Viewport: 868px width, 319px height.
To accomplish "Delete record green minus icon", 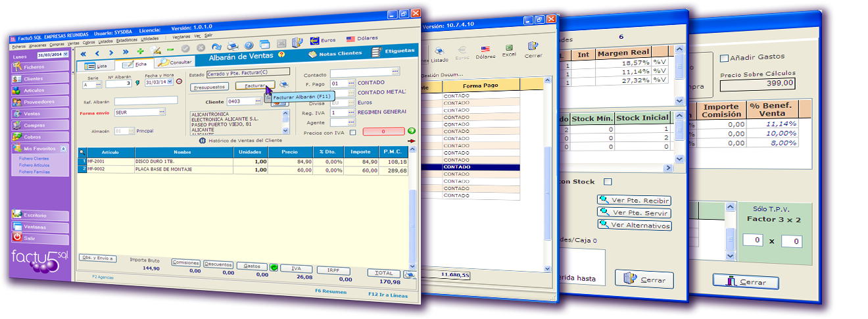I will (x=170, y=49).
